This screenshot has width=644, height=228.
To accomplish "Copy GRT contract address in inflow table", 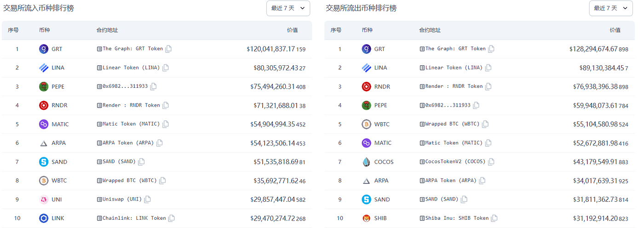I will [x=169, y=49].
